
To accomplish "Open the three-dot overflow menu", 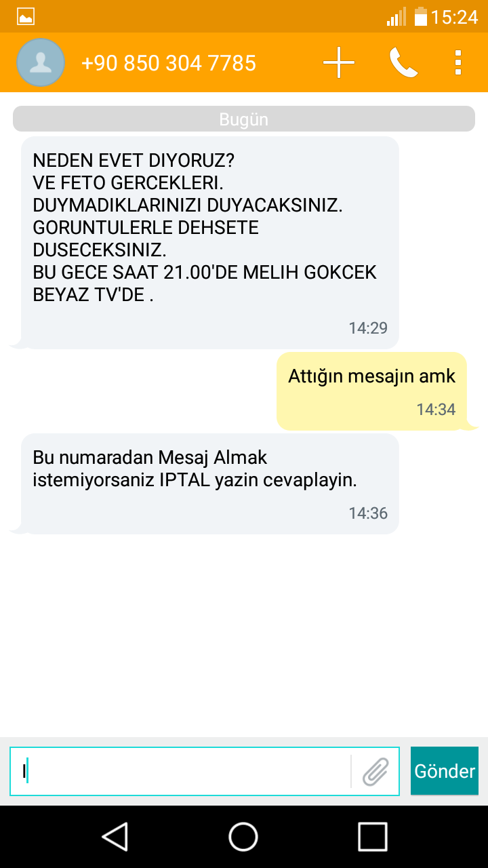I will point(458,62).
